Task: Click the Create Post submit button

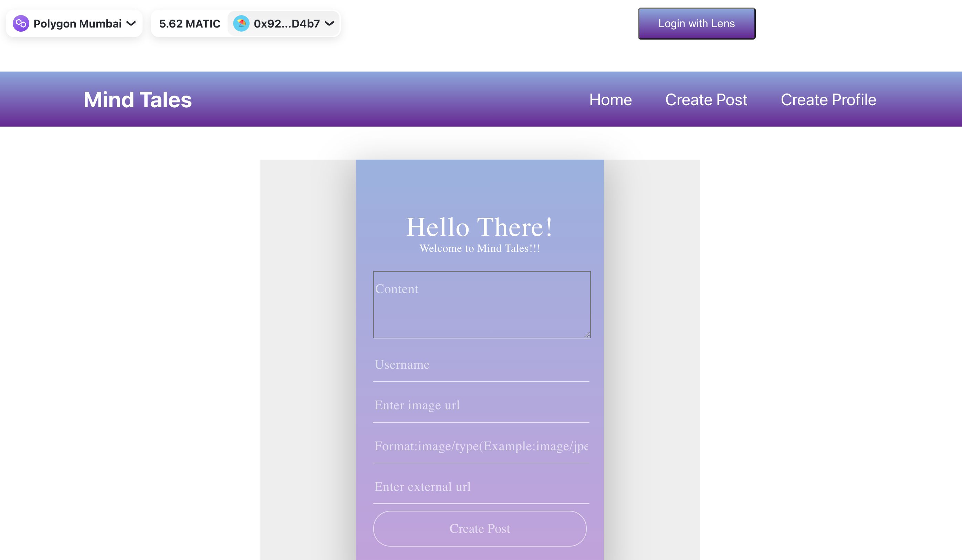Action: pyautogui.click(x=480, y=529)
